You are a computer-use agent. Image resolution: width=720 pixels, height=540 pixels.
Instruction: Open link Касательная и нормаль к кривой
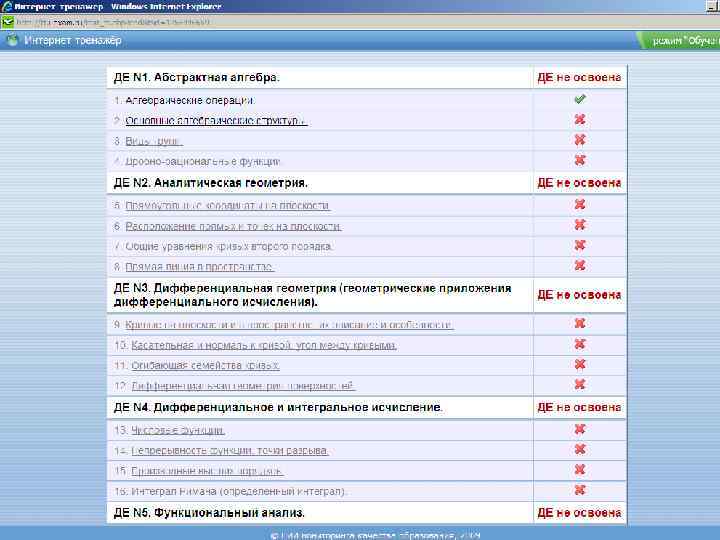[x=264, y=345]
